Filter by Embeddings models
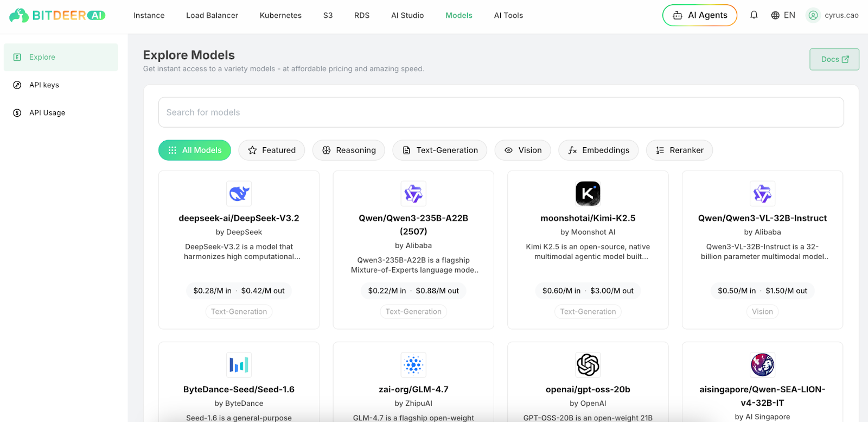 tap(598, 150)
